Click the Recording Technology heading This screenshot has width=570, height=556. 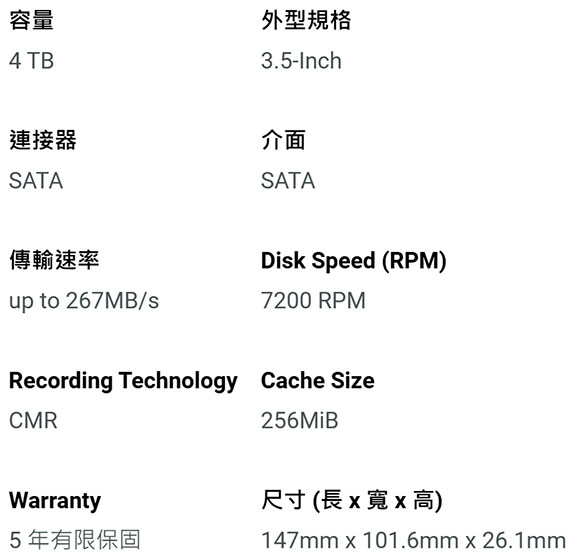(x=123, y=381)
